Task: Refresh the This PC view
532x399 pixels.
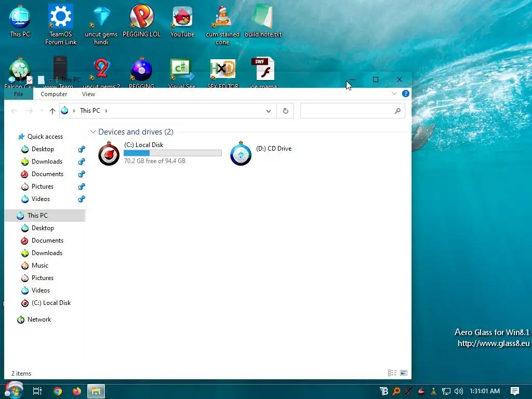Action: [x=285, y=111]
